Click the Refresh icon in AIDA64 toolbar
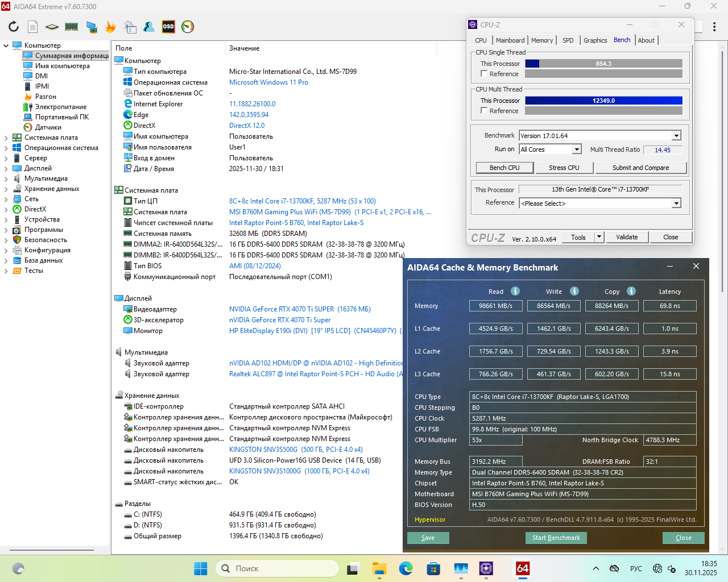The image size is (728, 582). click(x=14, y=27)
